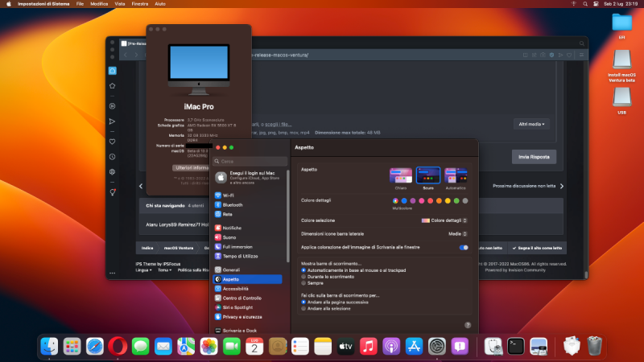Image resolution: width=644 pixels, height=362 pixels.
Task: Choose the blue accent color swatch
Action: pyautogui.click(x=402, y=200)
